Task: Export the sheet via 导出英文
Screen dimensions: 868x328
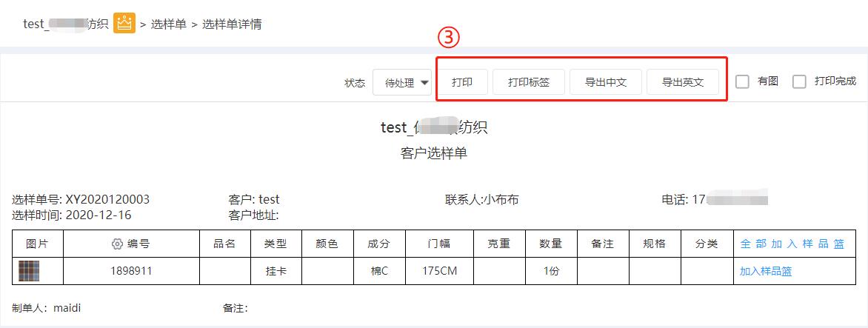Action: point(683,82)
